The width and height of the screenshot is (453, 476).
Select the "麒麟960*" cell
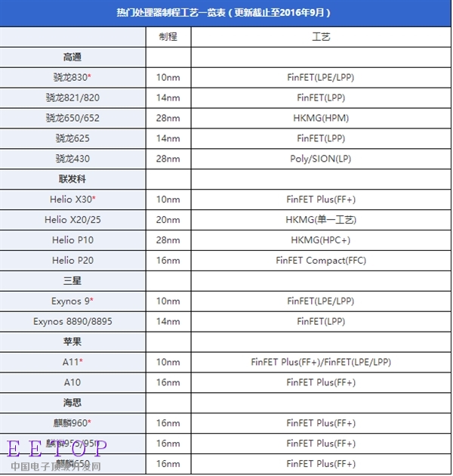click(x=72, y=423)
